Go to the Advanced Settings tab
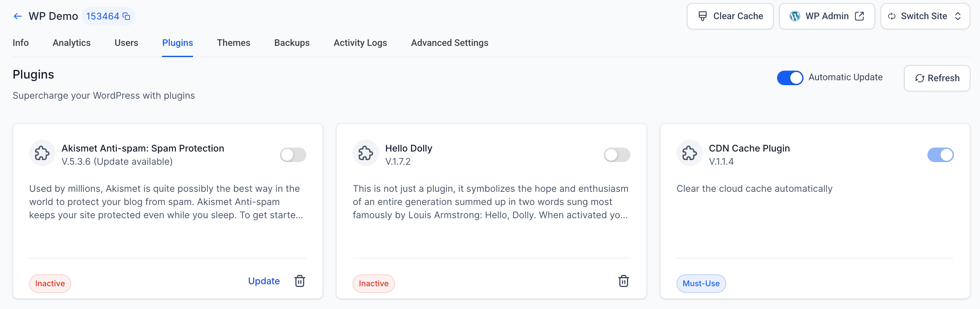The width and height of the screenshot is (980, 309). click(449, 43)
